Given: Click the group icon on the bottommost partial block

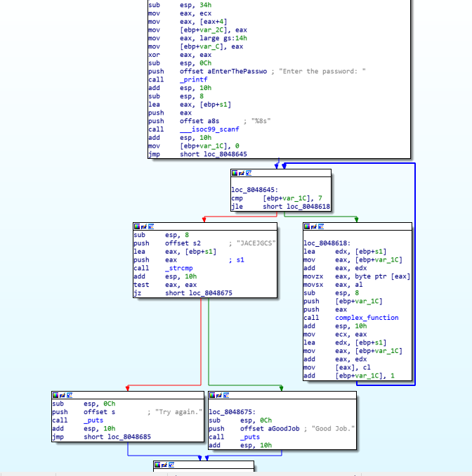Looking at the screenshot, I should [x=171, y=465].
